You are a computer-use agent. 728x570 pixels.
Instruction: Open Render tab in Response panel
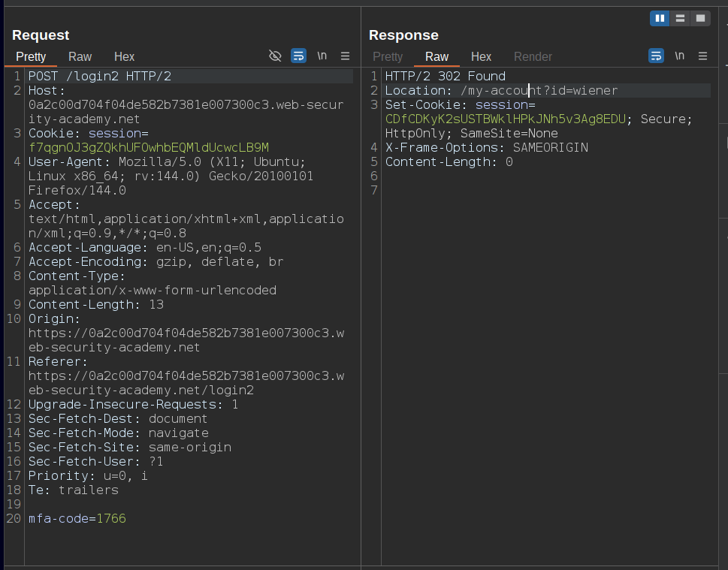(x=533, y=57)
